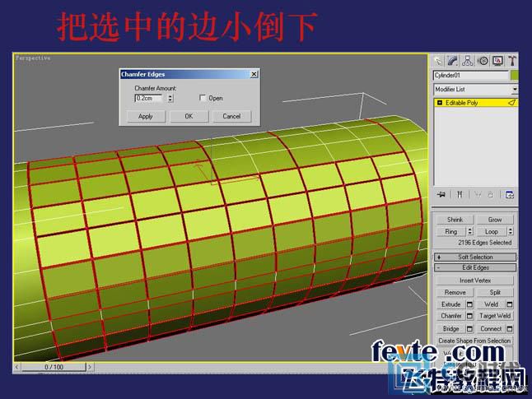Click the Perspective viewport label
The image size is (532, 399).
(x=33, y=58)
